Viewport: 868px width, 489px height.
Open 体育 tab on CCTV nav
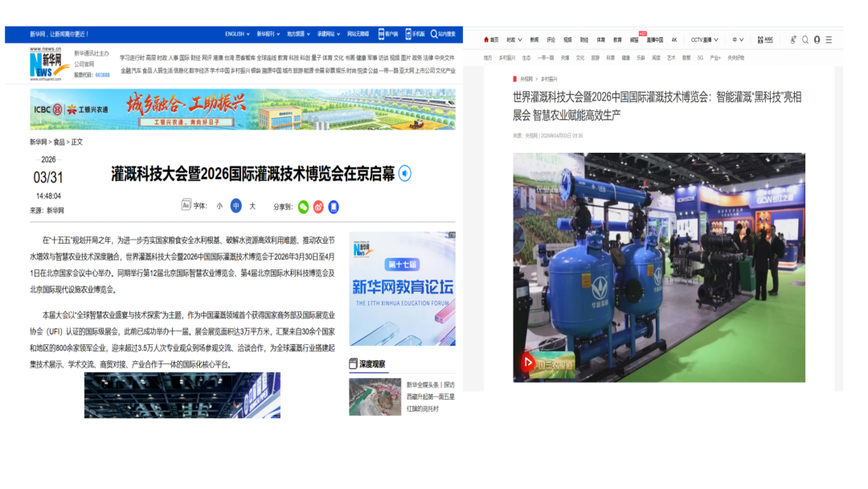point(600,40)
